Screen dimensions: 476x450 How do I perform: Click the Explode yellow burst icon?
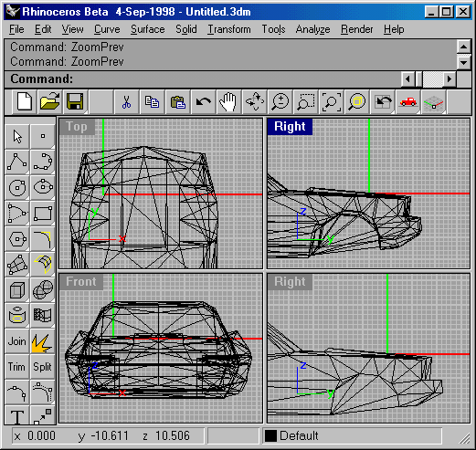43,341
